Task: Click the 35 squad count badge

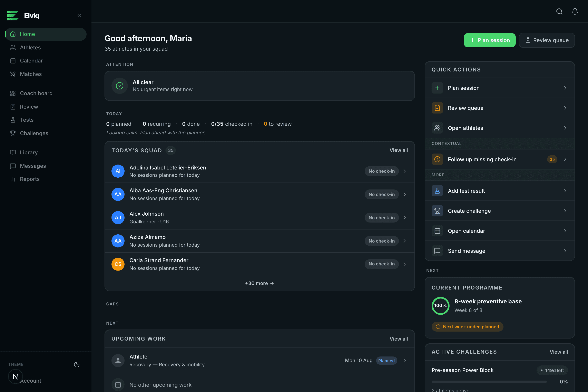Action: click(x=170, y=150)
